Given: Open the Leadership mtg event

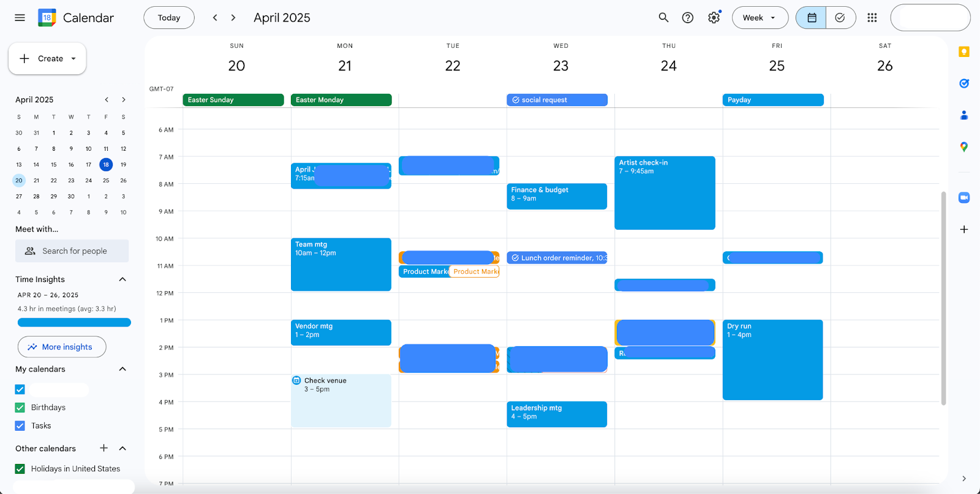Looking at the screenshot, I should pyautogui.click(x=557, y=414).
